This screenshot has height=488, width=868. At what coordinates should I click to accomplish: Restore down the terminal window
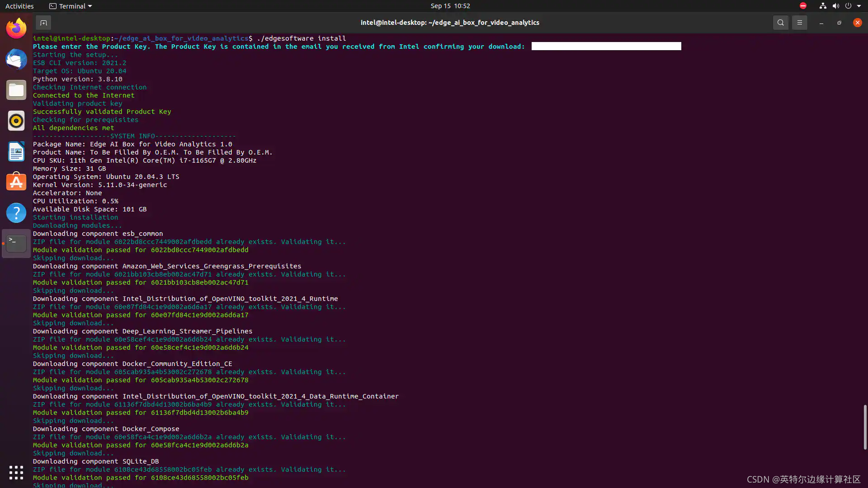click(839, 23)
